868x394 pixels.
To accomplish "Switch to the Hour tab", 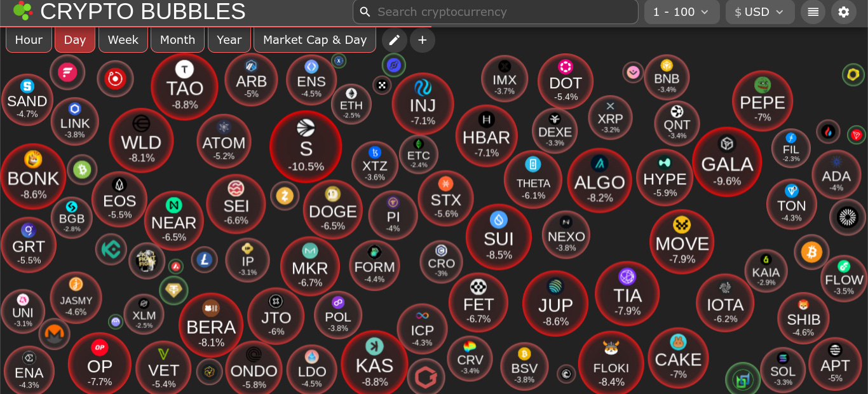I will click(x=29, y=40).
